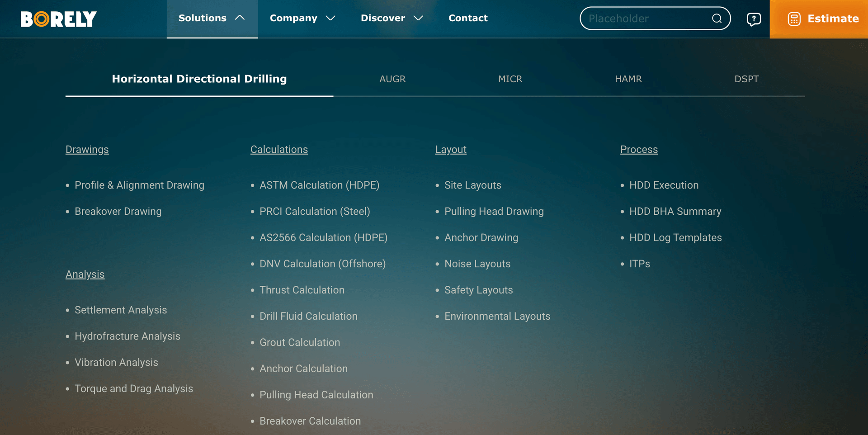
Task: Open Torque and Drag Analysis
Action: click(134, 389)
